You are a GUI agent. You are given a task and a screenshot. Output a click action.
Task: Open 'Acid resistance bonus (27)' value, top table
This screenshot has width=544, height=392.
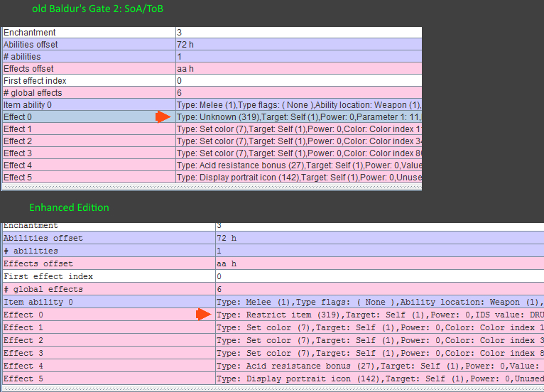click(299, 165)
